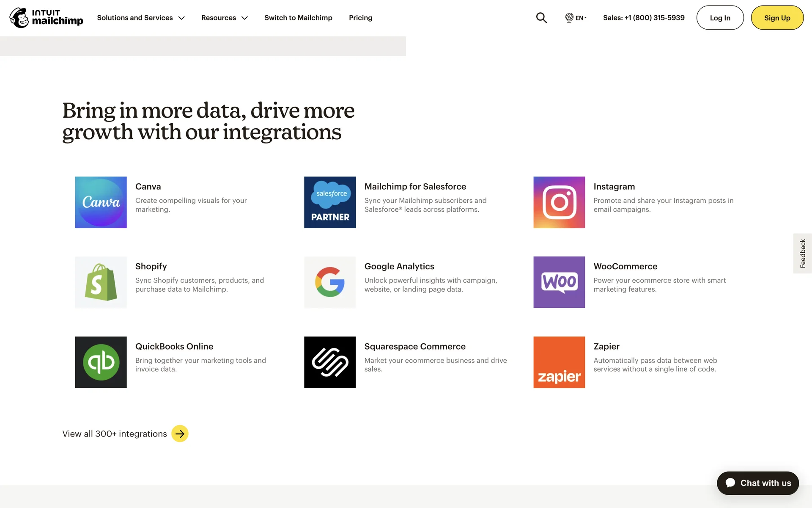Select the Instagram logo tile

click(x=559, y=202)
